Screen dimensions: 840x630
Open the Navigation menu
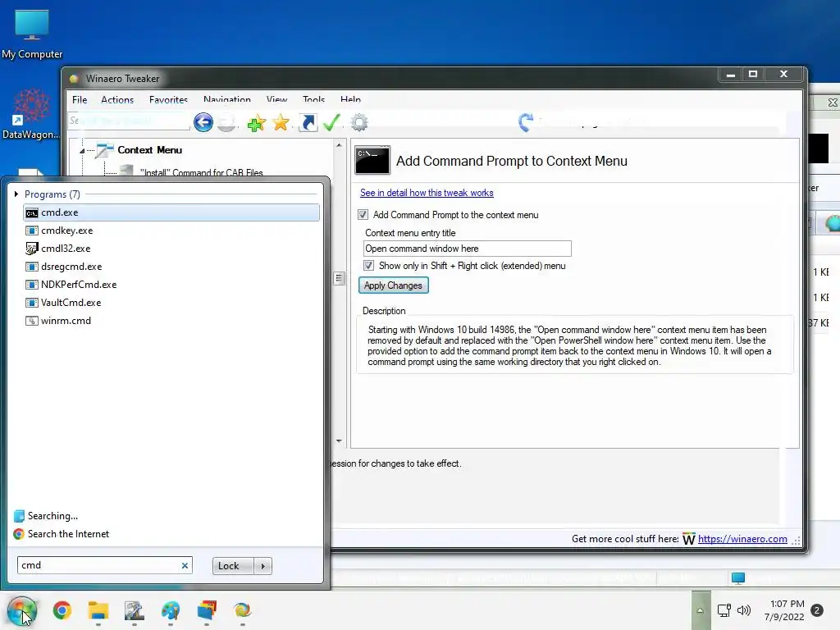pyautogui.click(x=226, y=99)
